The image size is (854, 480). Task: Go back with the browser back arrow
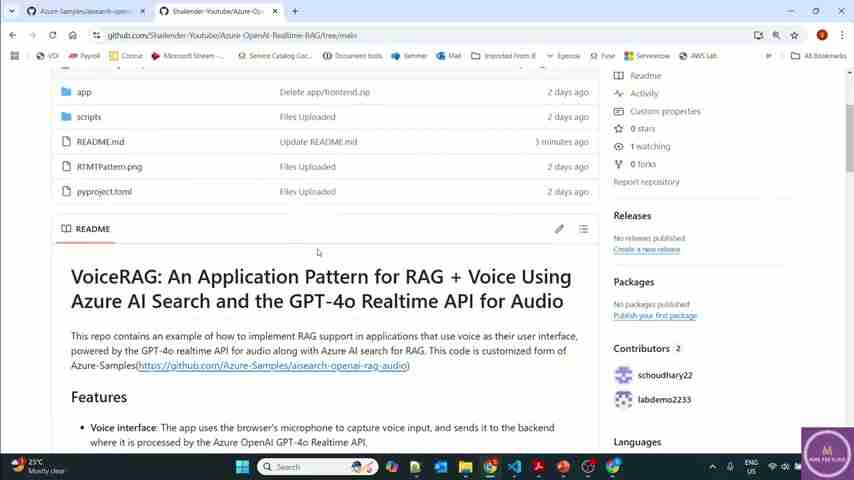(13, 35)
